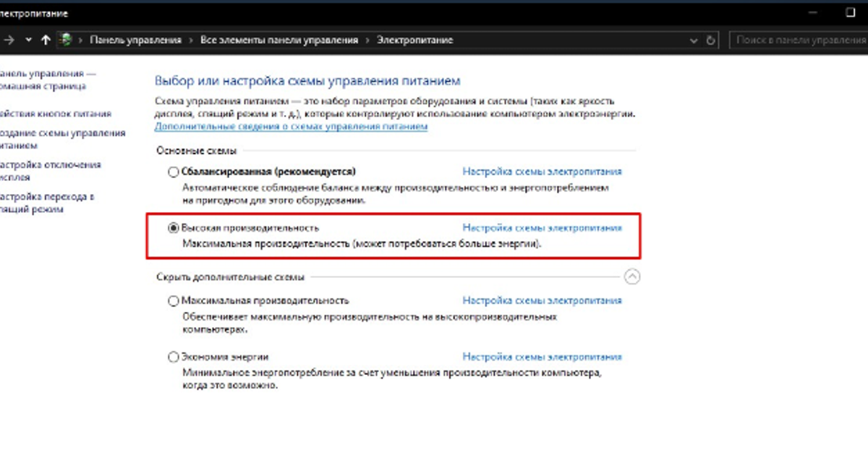Go to Панель управления in the breadcrumb
868x456 pixels.
(135, 41)
